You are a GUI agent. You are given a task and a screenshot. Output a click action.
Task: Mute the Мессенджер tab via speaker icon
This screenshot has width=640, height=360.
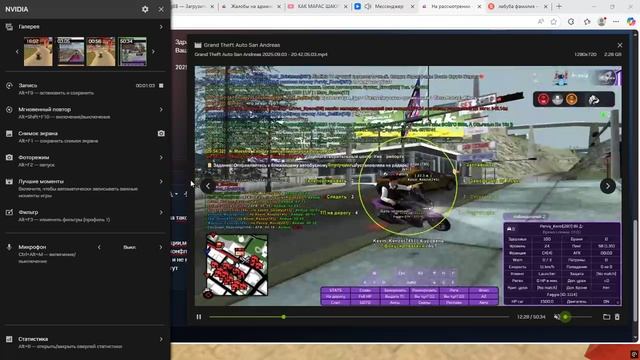coord(368,7)
